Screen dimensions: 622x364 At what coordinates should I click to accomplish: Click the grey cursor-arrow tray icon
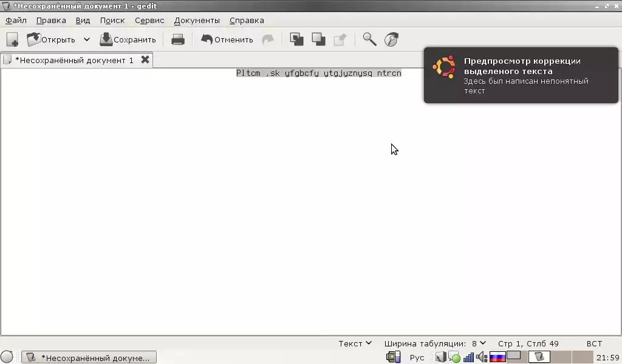click(x=441, y=357)
